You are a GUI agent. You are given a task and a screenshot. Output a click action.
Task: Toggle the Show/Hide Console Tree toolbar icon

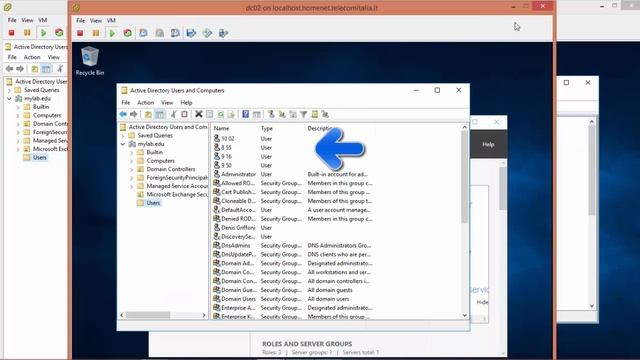[x=160, y=114]
